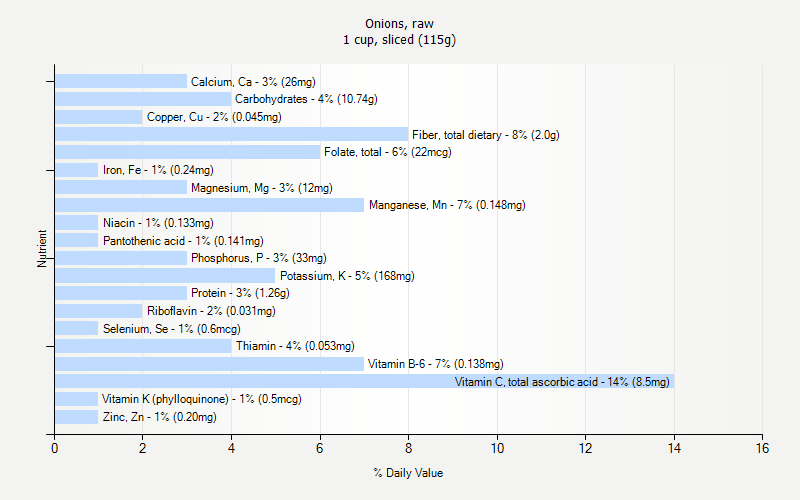Click the Riboflavin - 2% (0.031mg) label
Viewport: 800px width, 500px height.
click(x=211, y=311)
